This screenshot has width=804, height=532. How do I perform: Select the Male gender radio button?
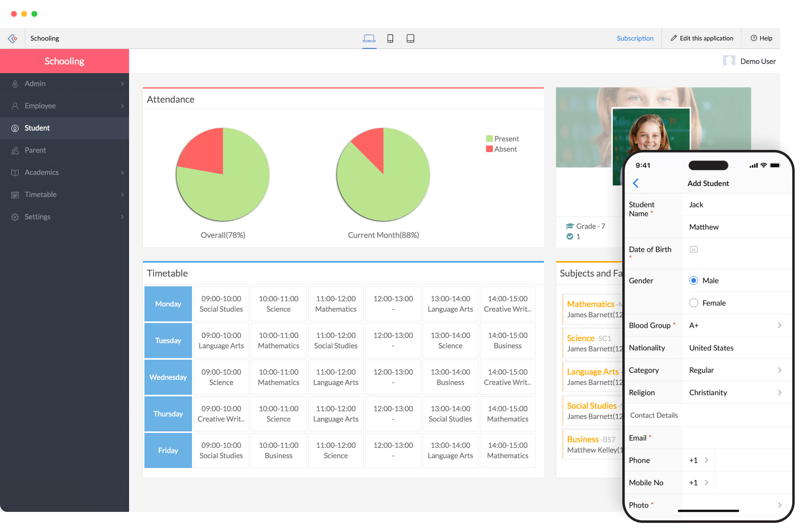click(x=694, y=280)
